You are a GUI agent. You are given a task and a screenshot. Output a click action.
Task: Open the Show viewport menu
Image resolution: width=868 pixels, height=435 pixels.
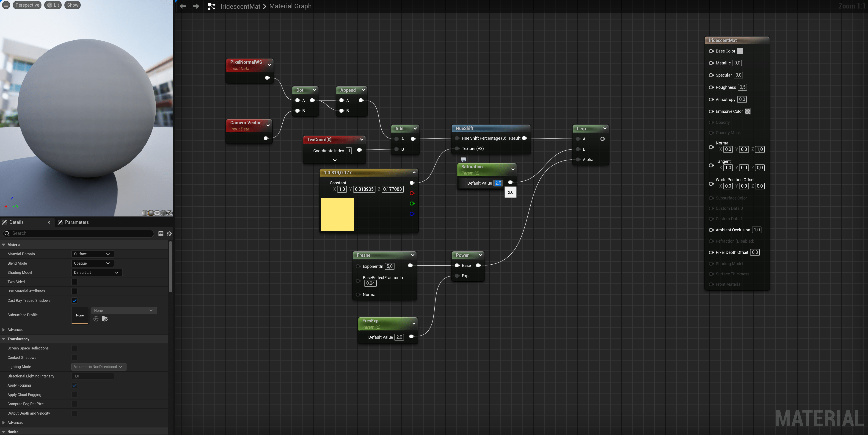tap(72, 5)
